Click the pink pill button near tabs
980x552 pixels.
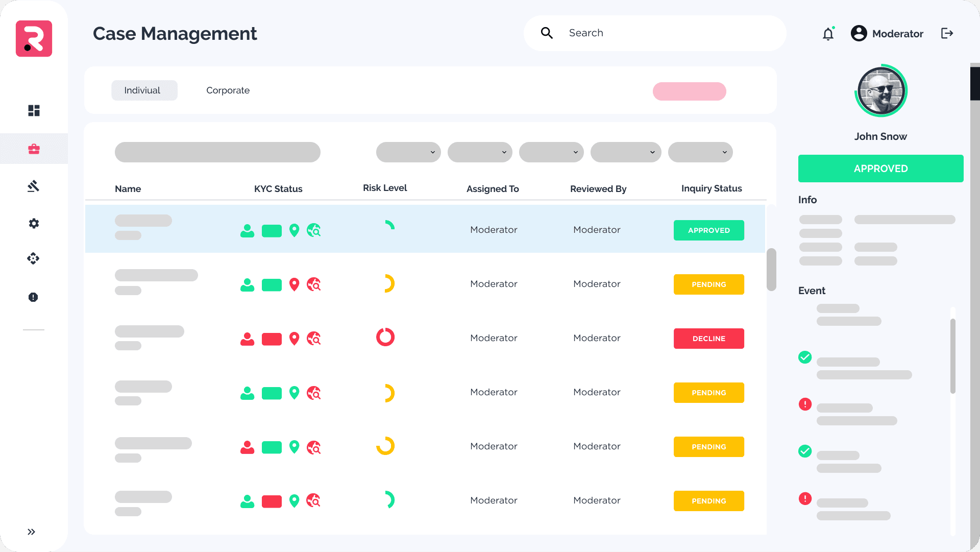[x=689, y=91]
